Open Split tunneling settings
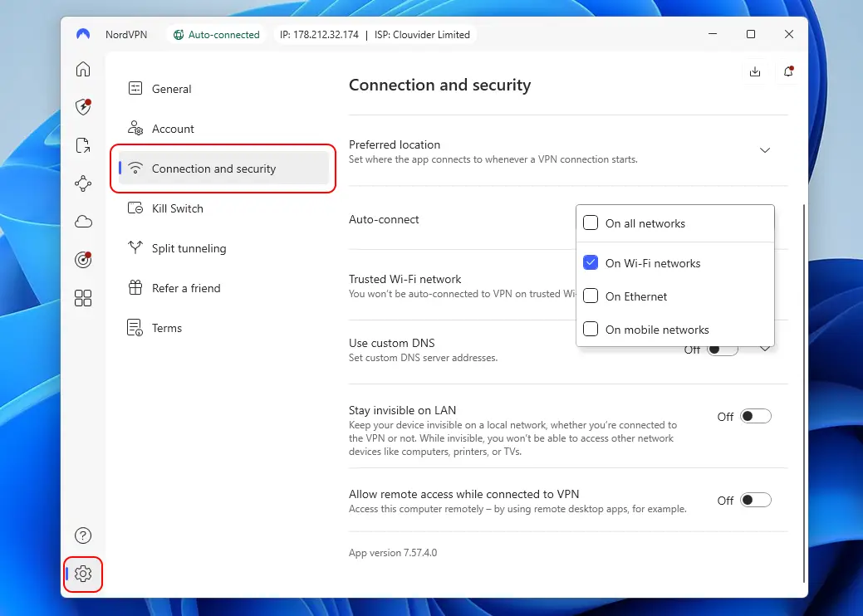Image resolution: width=863 pixels, height=616 pixels. click(223, 248)
